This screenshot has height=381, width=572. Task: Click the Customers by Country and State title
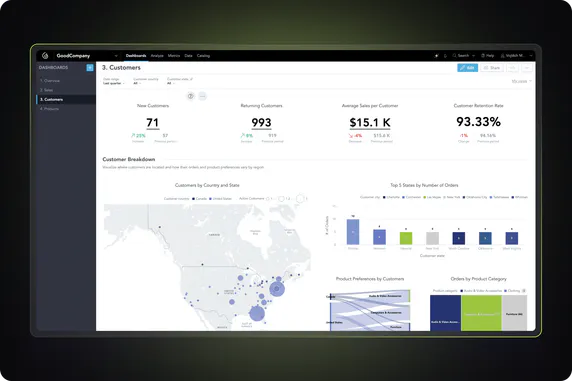pyautogui.click(x=207, y=185)
